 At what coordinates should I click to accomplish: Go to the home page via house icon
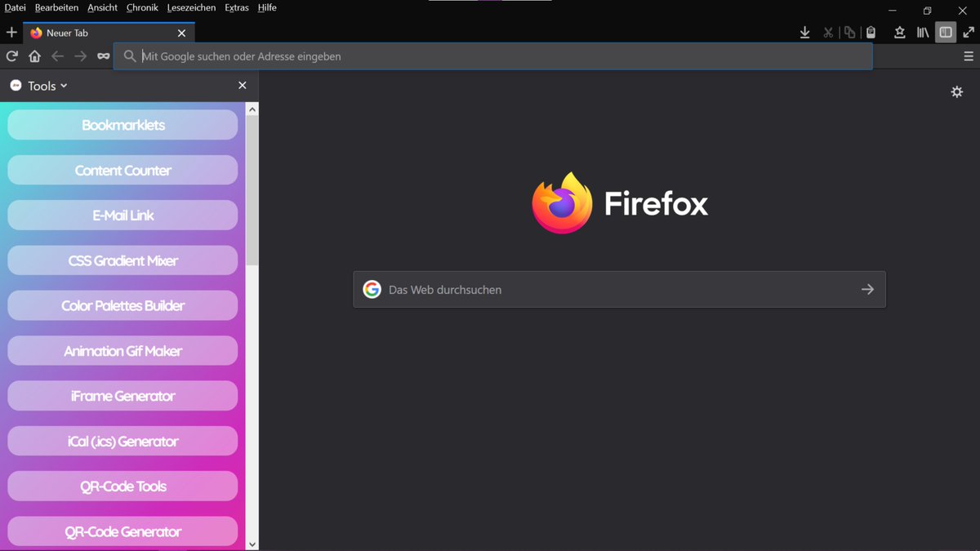(34, 56)
